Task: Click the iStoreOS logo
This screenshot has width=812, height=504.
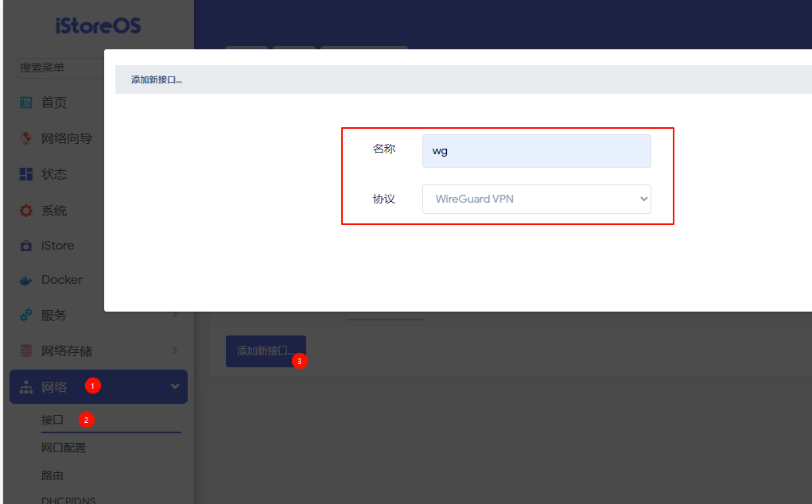Action: (98, 25)
